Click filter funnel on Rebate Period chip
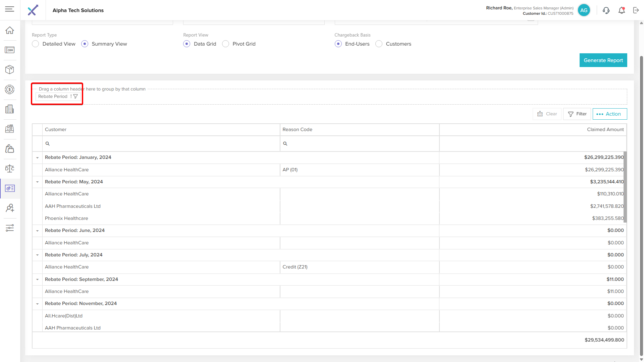 click(75, 97)
